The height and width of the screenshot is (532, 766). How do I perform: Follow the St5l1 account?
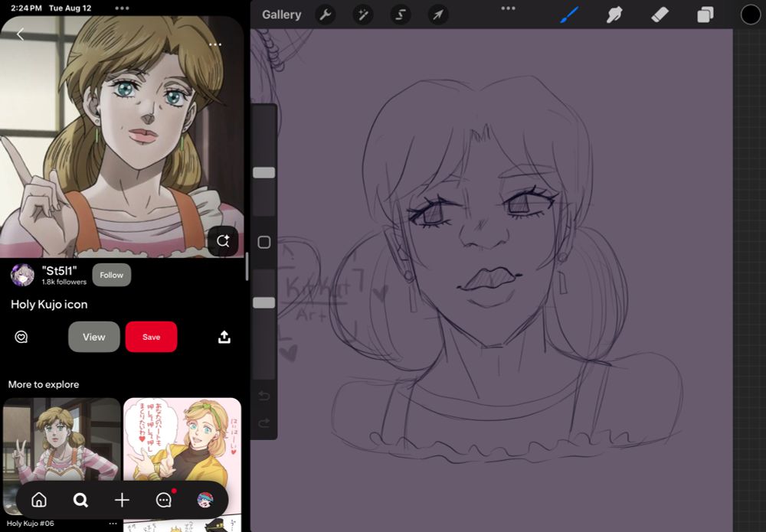click(111, 276)
